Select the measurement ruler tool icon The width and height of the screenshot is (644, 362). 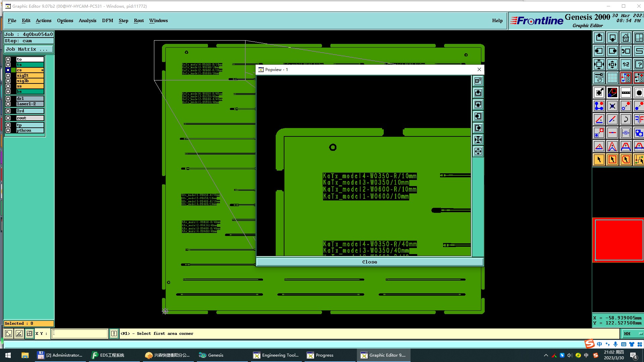(626, 93)
